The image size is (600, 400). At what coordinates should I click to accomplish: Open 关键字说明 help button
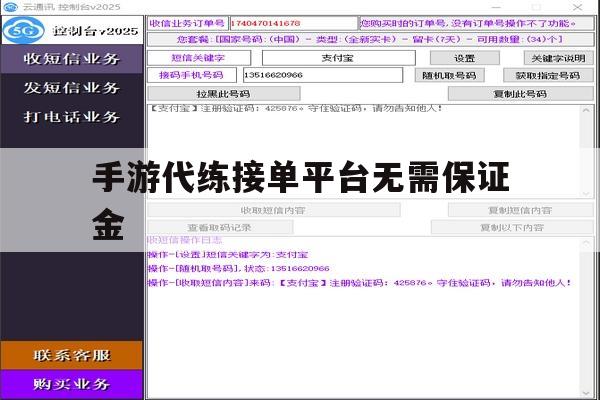coord(559,58)
